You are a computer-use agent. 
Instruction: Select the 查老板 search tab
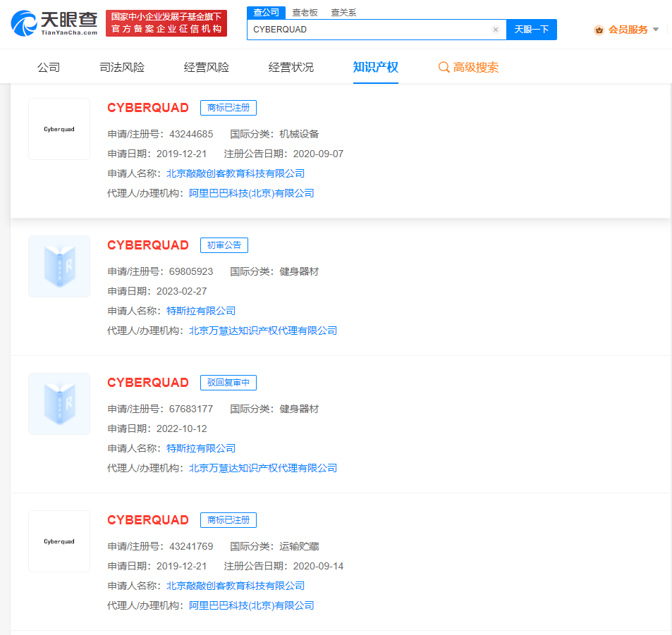click(305, 13)
